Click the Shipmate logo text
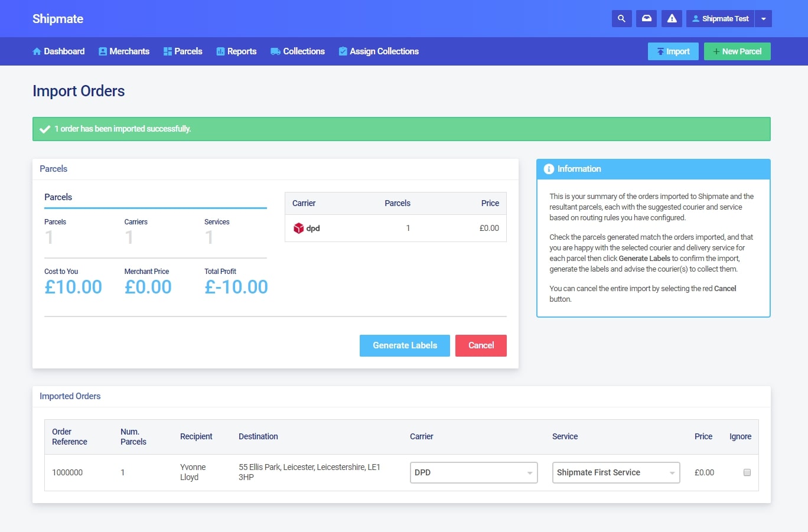 tap(58, 19)
